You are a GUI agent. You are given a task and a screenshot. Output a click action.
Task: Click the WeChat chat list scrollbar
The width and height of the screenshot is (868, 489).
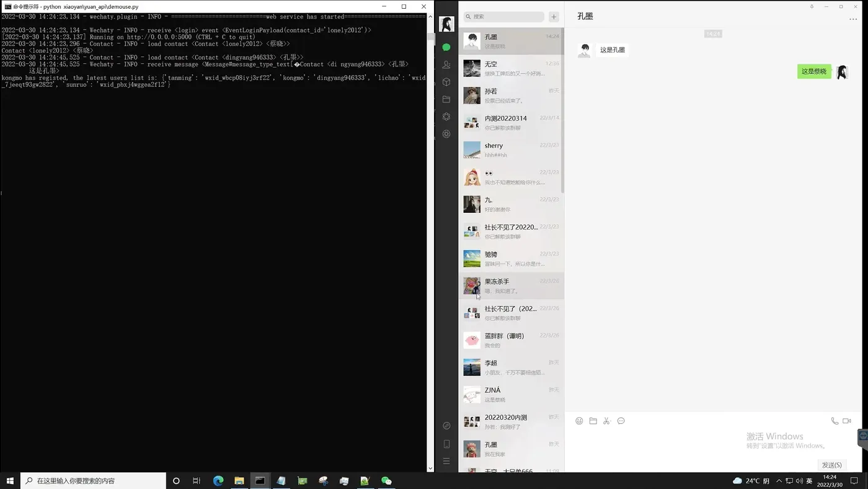562,110
